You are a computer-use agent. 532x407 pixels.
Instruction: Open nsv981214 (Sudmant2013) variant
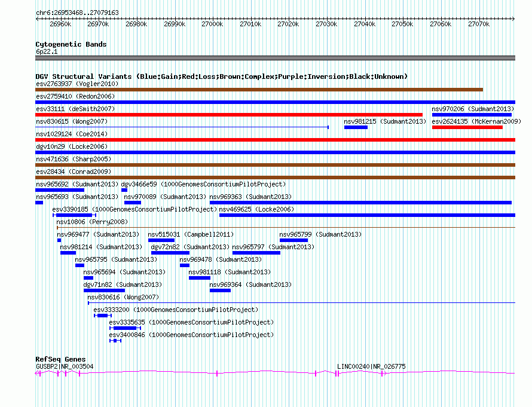pos(101,247)
